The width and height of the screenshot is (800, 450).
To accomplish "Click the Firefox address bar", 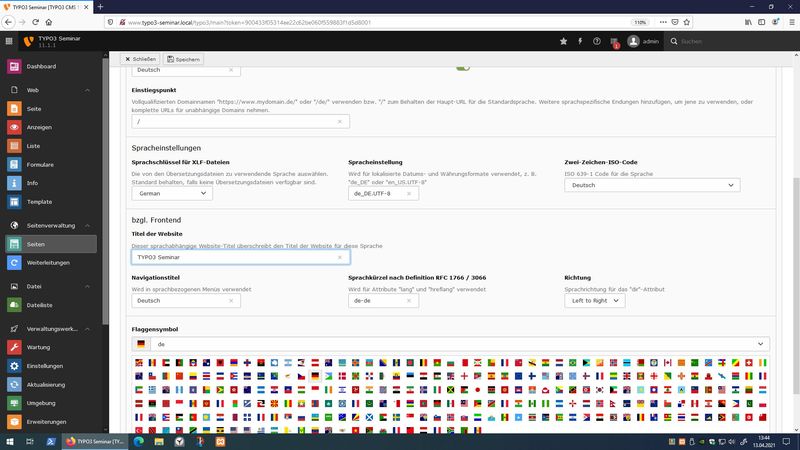I will click(x=378, y=22).
